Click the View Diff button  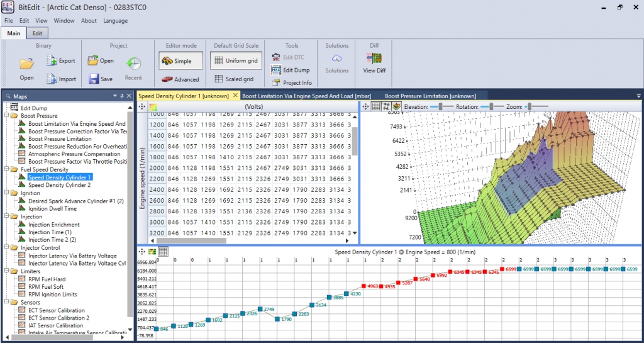374,64
